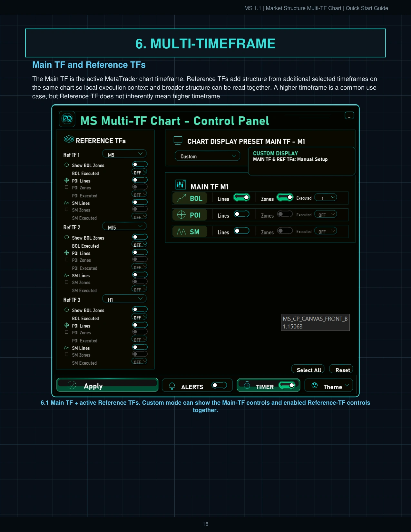Toggle Main TF BOL Zones switch off
The height and width of the screenshot is (532, 411).
point(285,197)
